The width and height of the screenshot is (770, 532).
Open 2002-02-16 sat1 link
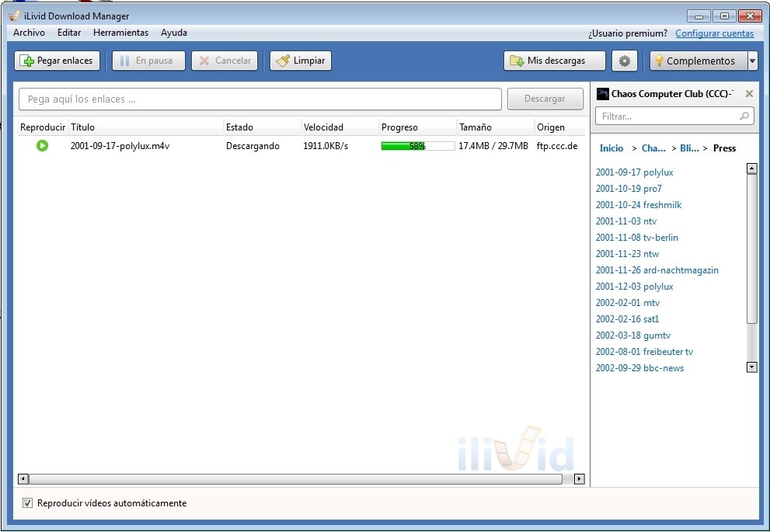point(627,319)
